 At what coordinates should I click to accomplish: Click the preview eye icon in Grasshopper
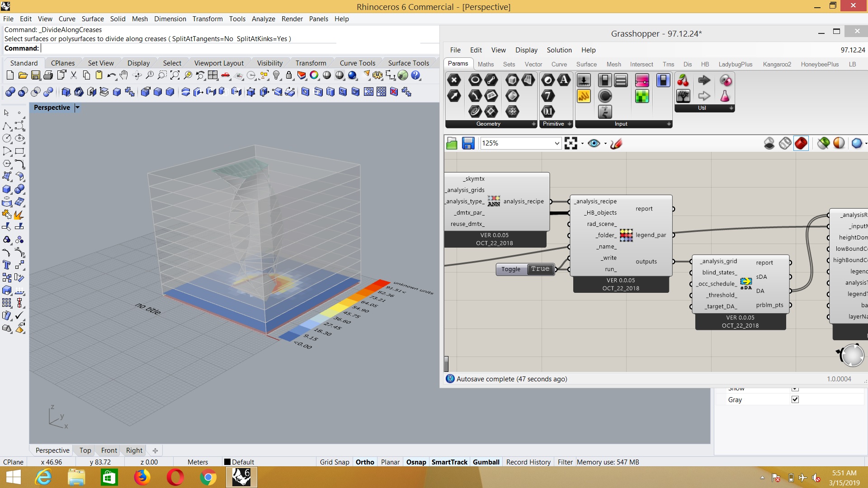[594, 143]
